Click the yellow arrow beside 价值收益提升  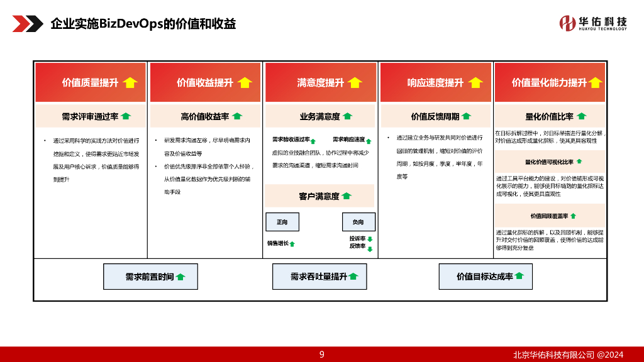click(x=245, y=82)
